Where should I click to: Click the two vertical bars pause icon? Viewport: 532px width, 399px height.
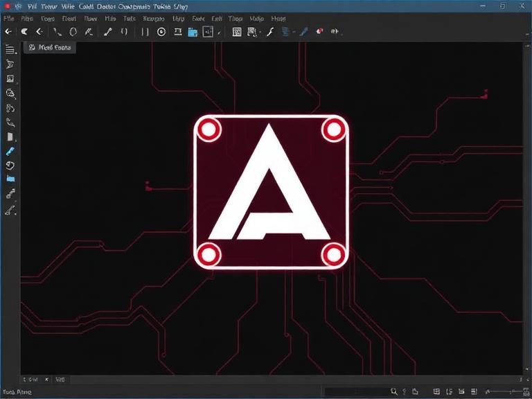[145, 32]
